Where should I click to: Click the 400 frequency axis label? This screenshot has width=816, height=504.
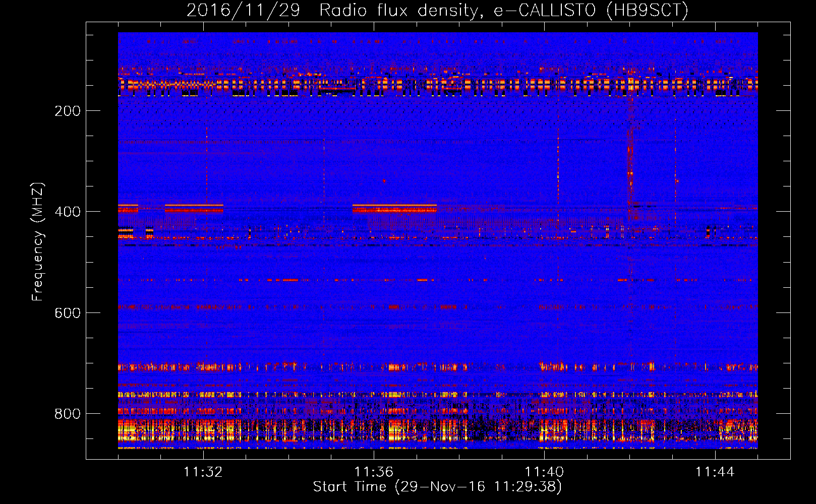tap(68, 212)
